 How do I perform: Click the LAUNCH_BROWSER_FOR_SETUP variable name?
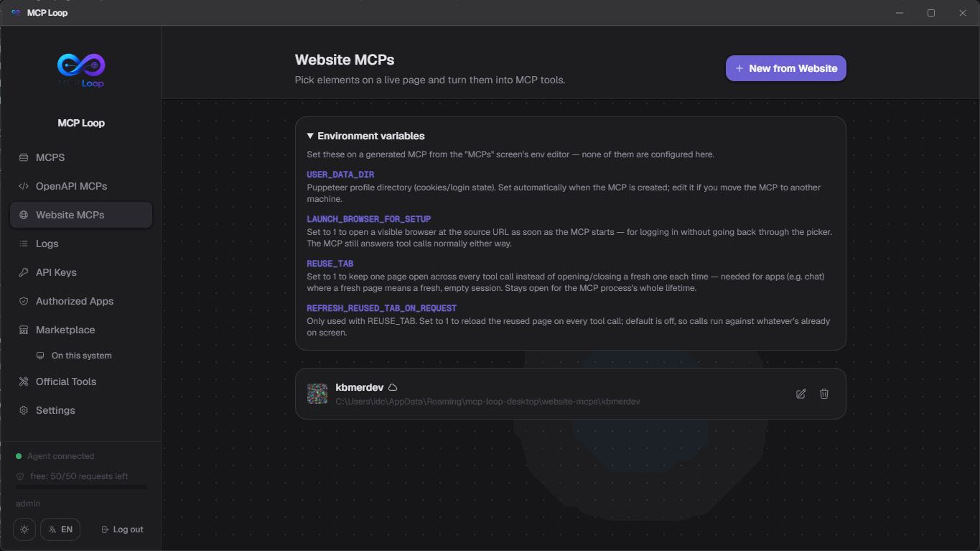pos(369,219)
